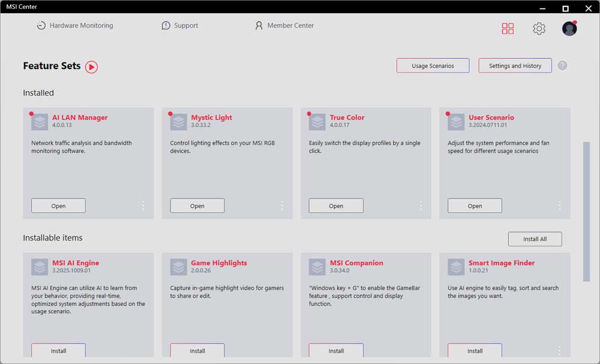Open AI LAN Manager more options menu
This screenshot has height=364, width=600.
[143, 206]
